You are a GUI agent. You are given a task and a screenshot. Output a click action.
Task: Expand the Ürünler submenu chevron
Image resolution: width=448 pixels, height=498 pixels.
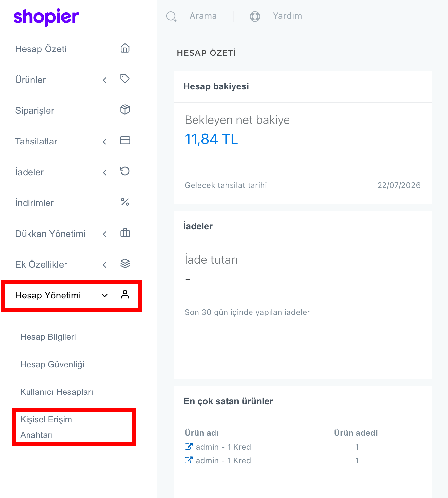[105, 80]
